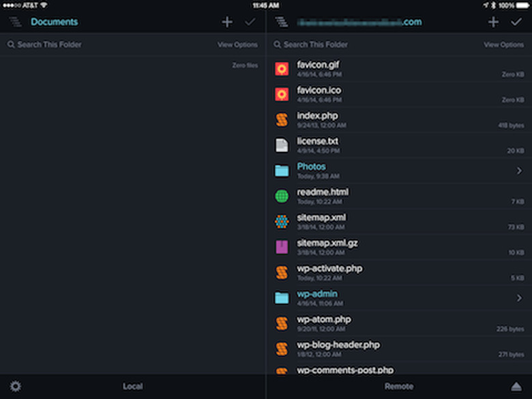Image resolution: width=532 pixels, height=399 pixels.
Task: Tap the eject disconnect icon
Action: [x=516, y=387]
